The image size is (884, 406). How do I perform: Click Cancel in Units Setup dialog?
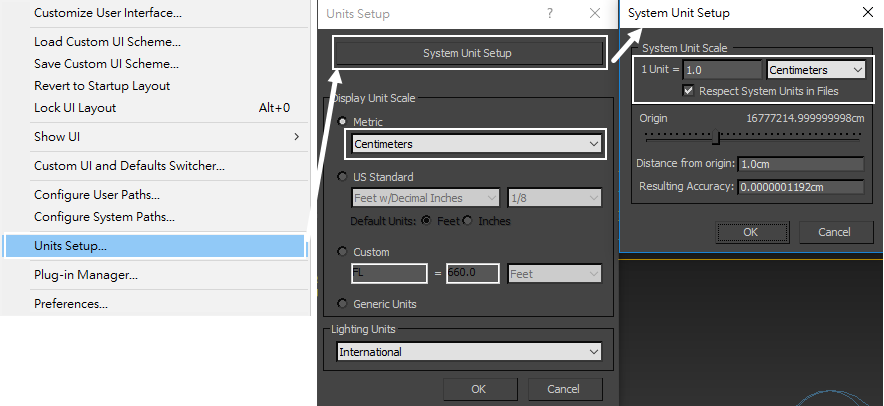coord(565,389)
